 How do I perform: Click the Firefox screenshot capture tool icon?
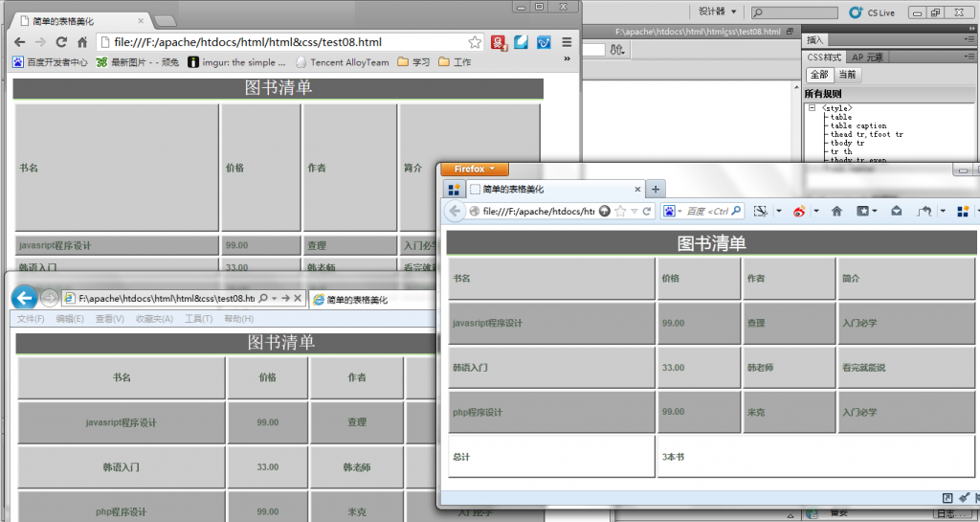click(x=760, y=212)
